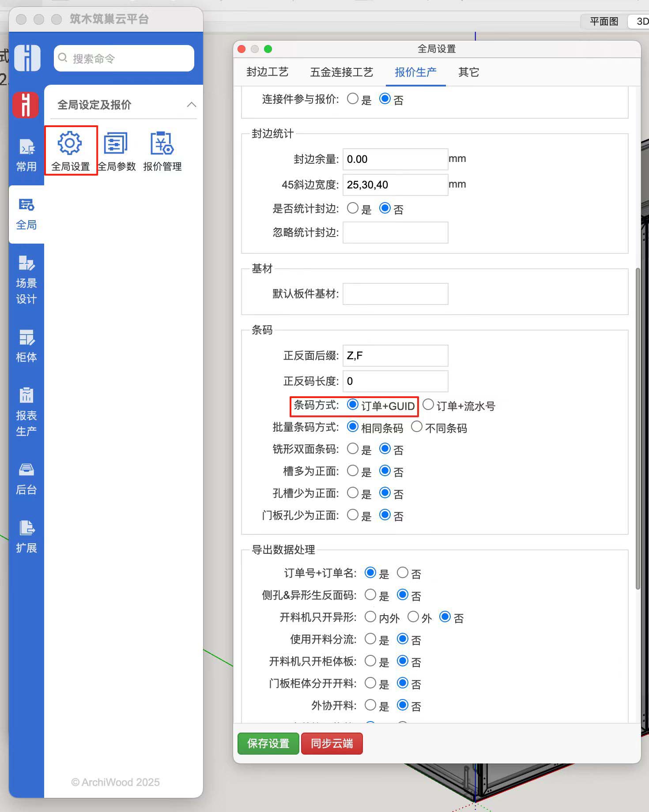This screenshot has height=812, width=649.
Task: Open 报表生产 in the sidebar
Action: pyautogui.click(x=26, y=412)
